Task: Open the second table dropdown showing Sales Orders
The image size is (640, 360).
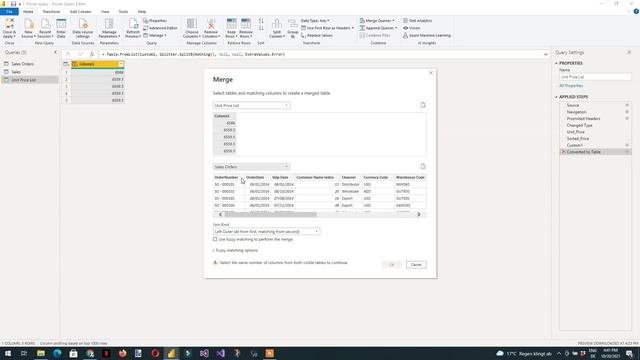Action: (x=251, y=167)
